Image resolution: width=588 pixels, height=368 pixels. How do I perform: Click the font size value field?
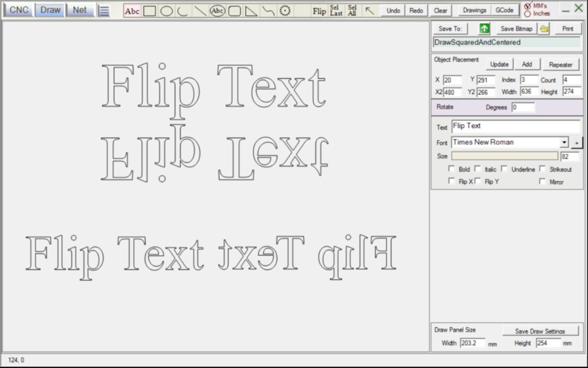coord(570,157)
